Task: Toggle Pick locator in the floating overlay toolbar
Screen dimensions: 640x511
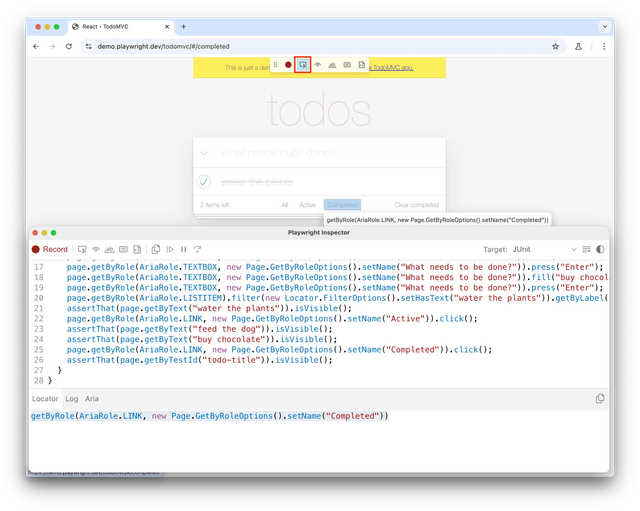Action: click(302, 64)
